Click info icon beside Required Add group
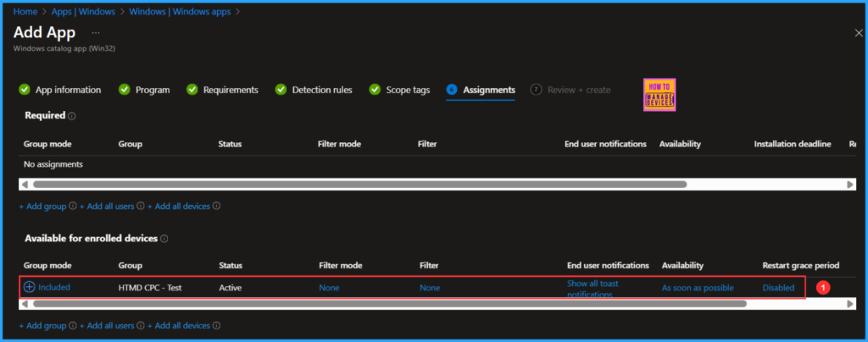 coord(72,206)
